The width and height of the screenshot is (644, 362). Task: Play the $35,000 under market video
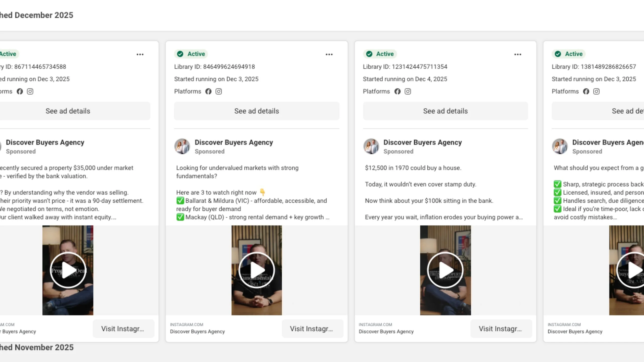point(68,270)
